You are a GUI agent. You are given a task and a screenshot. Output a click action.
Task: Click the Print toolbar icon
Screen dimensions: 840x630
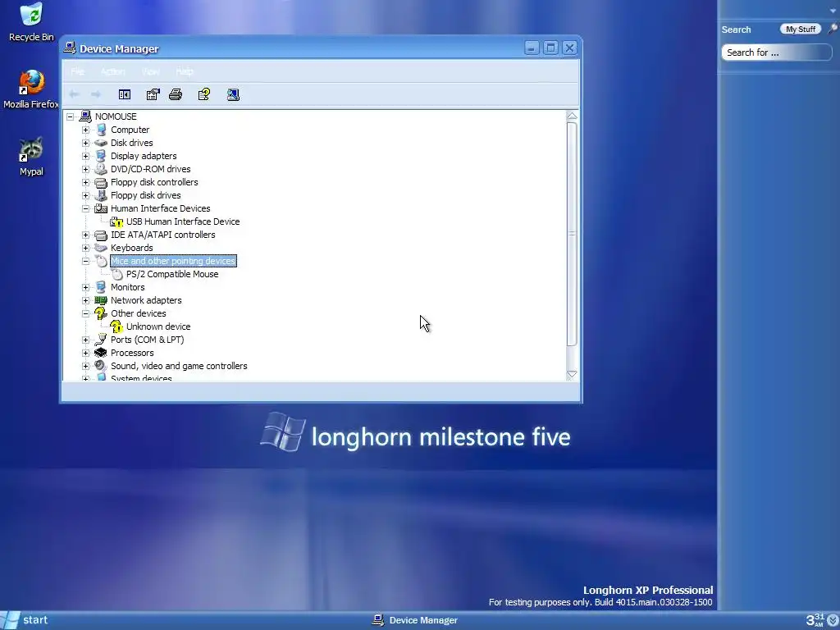(176, 95)
